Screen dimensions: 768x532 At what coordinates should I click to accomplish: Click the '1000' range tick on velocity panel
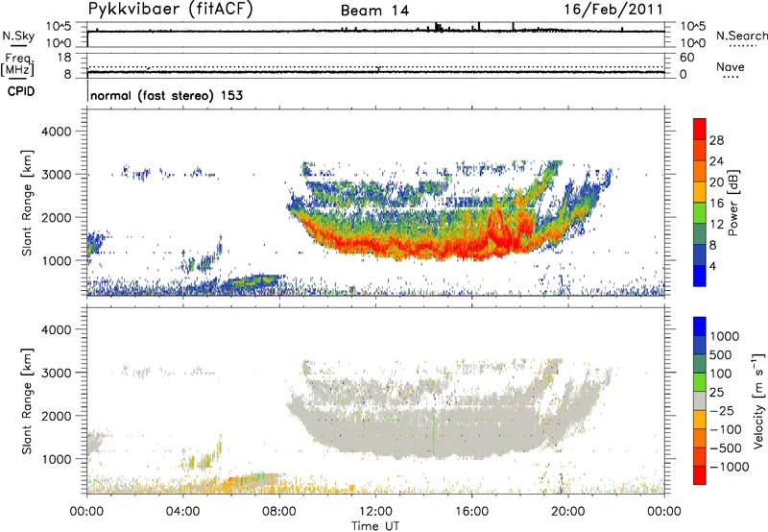coord(57,459)
